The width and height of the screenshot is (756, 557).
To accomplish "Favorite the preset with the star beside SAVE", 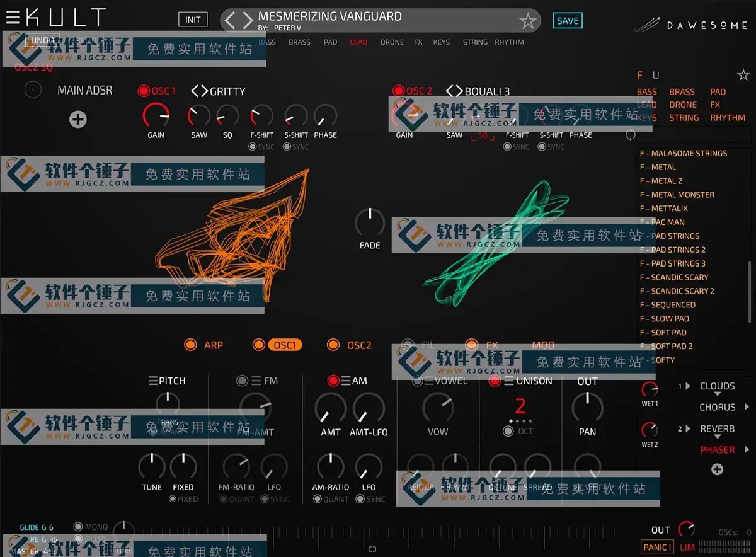I will (x=528, y=21).
